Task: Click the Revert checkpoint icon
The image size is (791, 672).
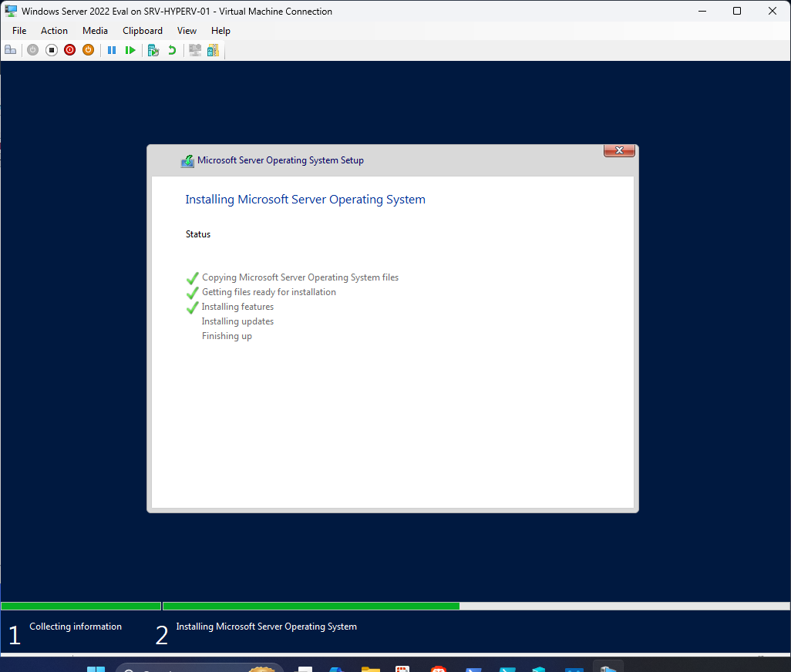Action: (171, 49)
